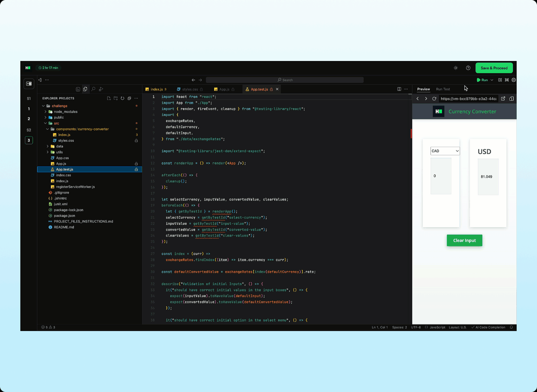
Task: Collapse the challenge root folder
Action: (x=44, y=106)
